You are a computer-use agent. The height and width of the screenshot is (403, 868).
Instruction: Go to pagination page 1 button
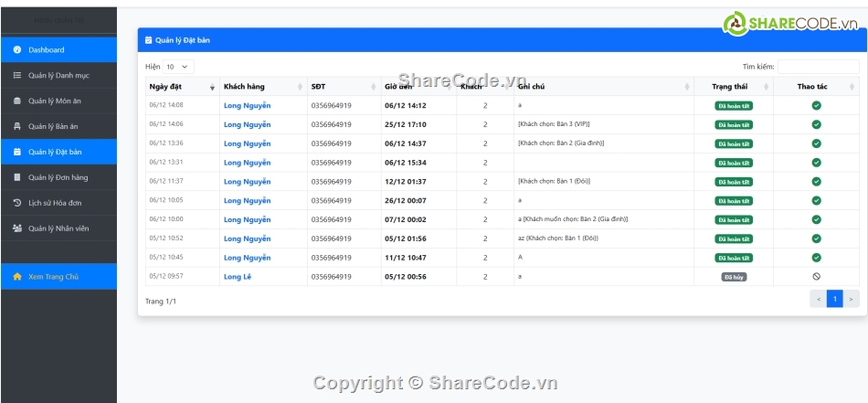click(835, 299)
